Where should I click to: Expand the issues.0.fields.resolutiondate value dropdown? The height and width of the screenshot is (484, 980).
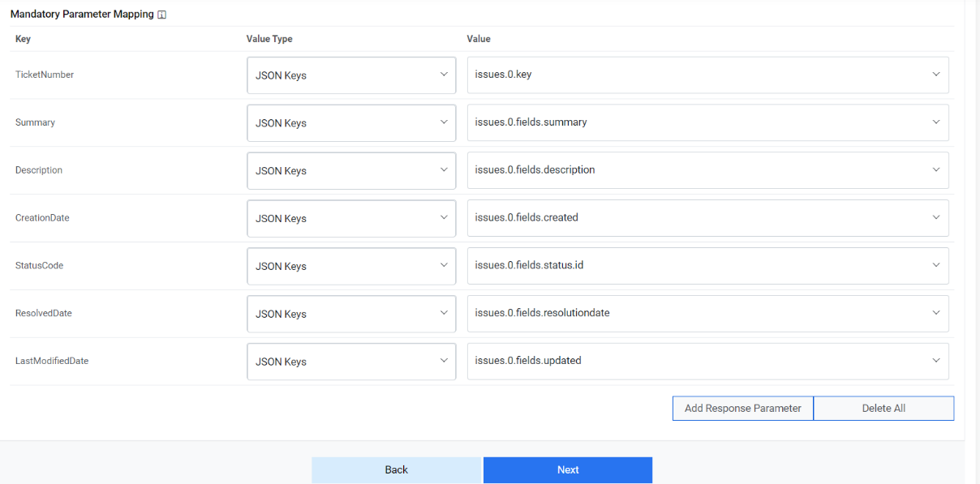[935, 313]
